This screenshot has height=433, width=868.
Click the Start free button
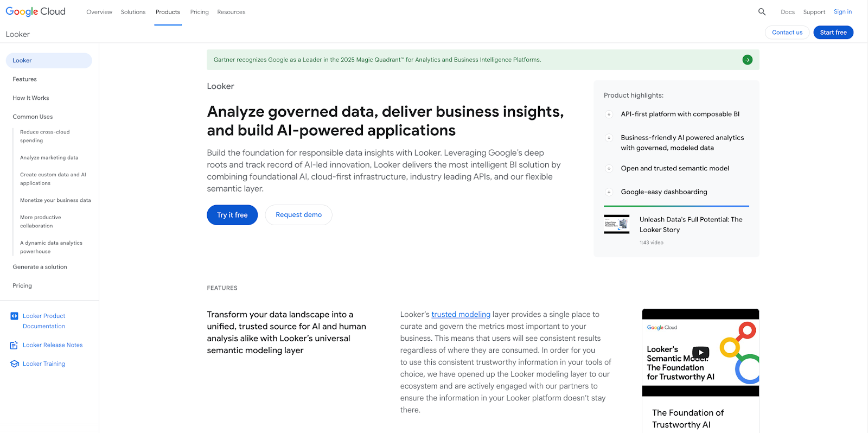(x=833, y=33)
